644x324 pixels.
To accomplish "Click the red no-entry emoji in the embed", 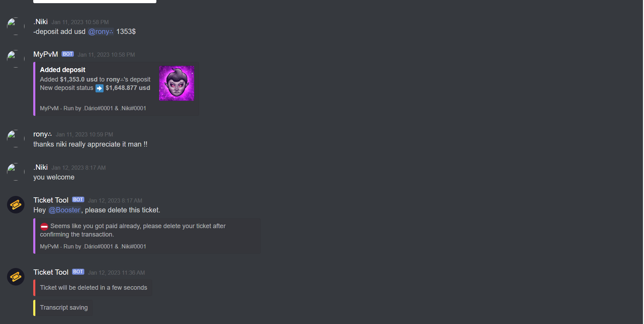I will [44, 226].
